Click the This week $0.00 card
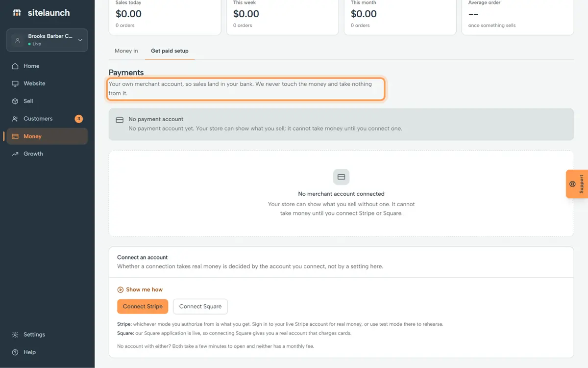This screenshot has height=368, width=588. [282, 17]
